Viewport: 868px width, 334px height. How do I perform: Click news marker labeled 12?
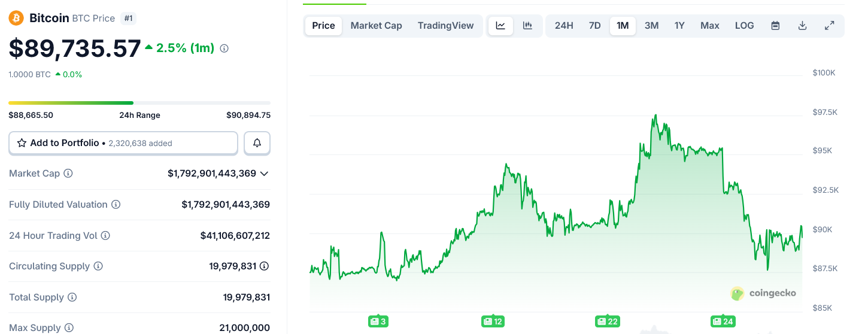click(493, 321)
